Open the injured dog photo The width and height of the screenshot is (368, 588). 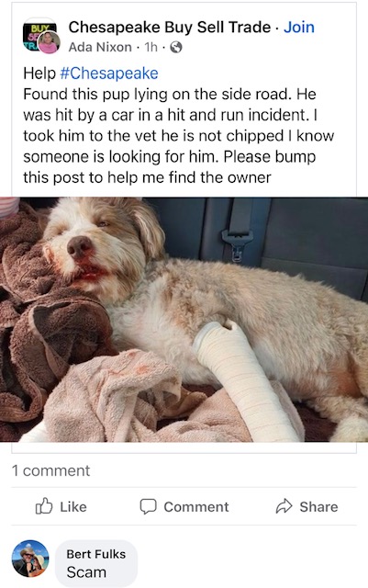(x=184, y=320)
